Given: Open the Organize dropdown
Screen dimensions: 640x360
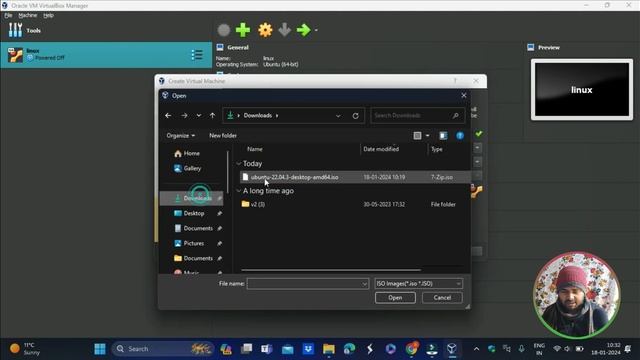Looking at the screenshot, I should point(180,136).
